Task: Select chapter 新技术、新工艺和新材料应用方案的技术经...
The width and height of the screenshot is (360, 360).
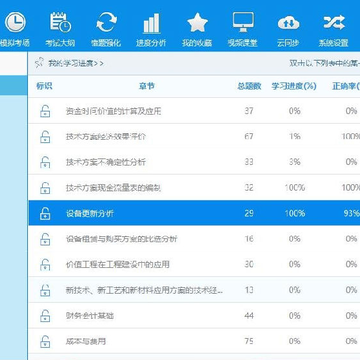Action: (144, 291)
